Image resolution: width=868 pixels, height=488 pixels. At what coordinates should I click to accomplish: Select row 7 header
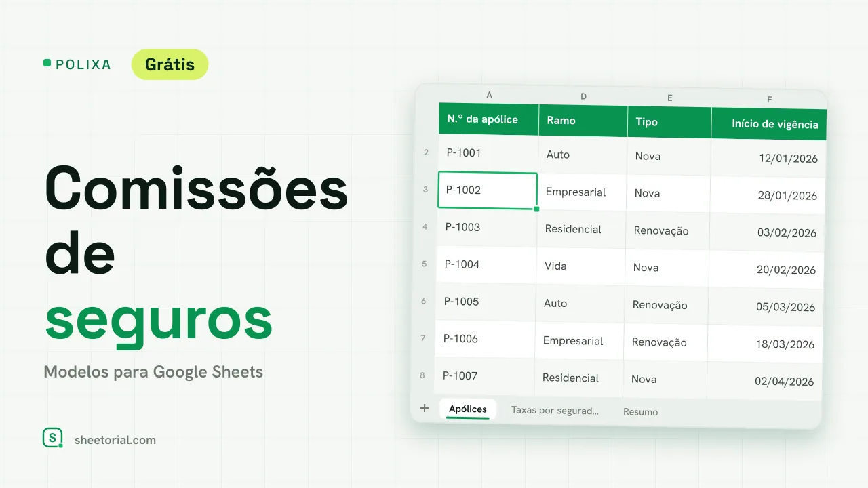[x=423, y=338]
